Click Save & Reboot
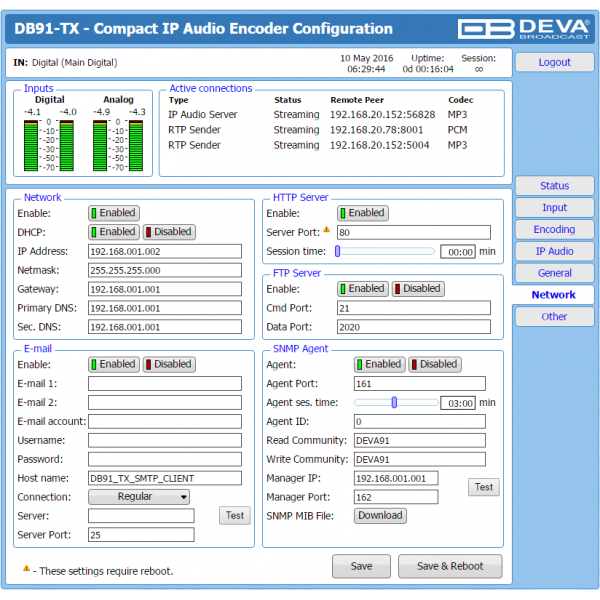The width and height of the screenshot is (600, 600). [450, 566]
